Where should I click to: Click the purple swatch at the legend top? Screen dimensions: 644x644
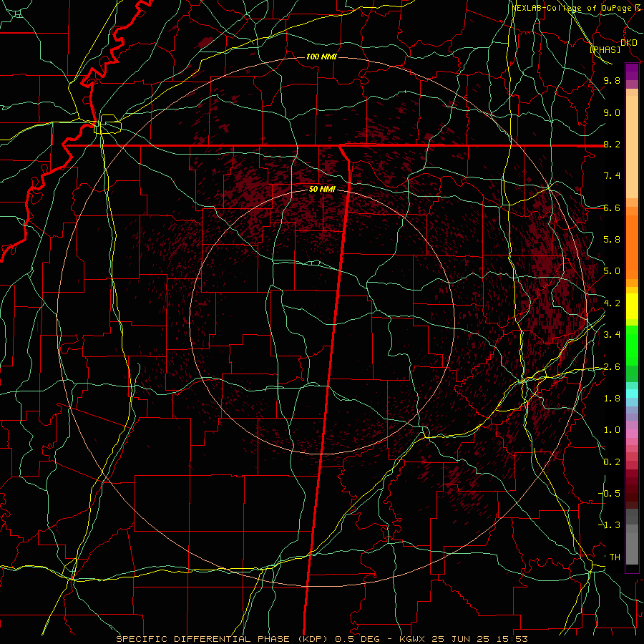[632, 72]
